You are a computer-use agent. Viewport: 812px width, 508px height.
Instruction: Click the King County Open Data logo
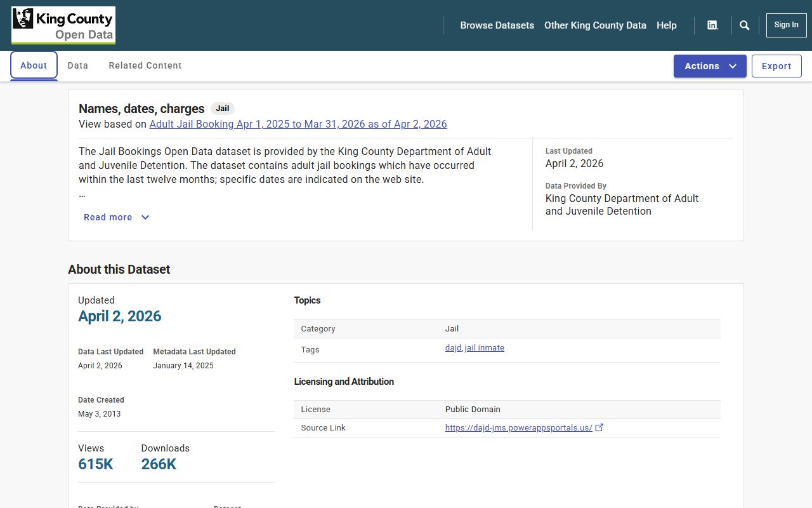pos(63,25)
